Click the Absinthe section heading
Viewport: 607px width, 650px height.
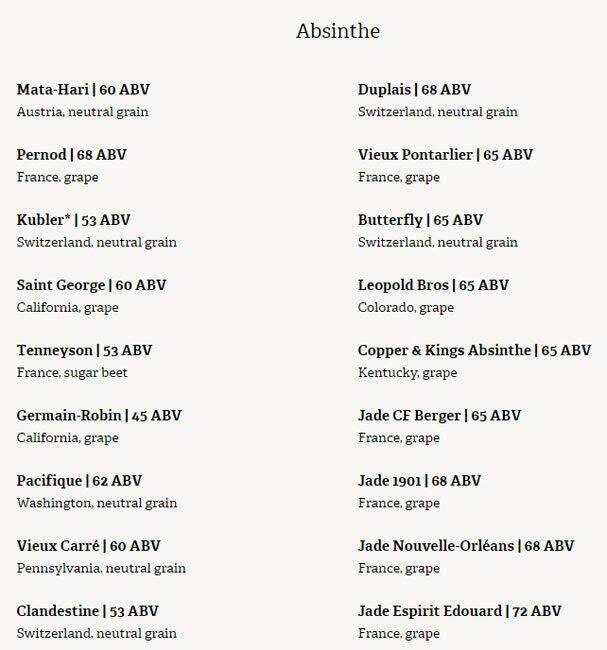pyautogui.click(x=337, y=31)
